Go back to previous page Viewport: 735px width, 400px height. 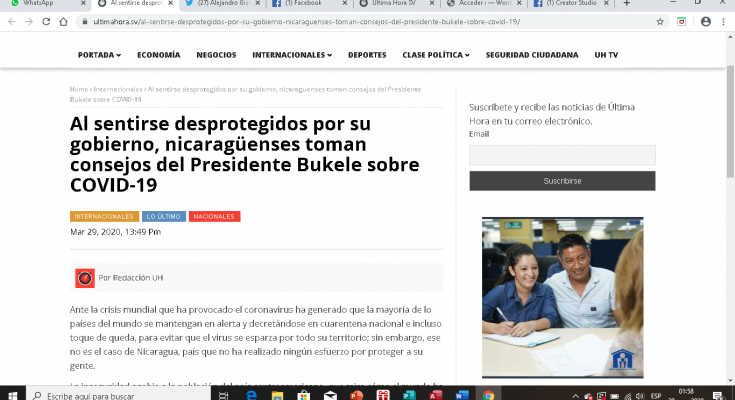[12, 22]
